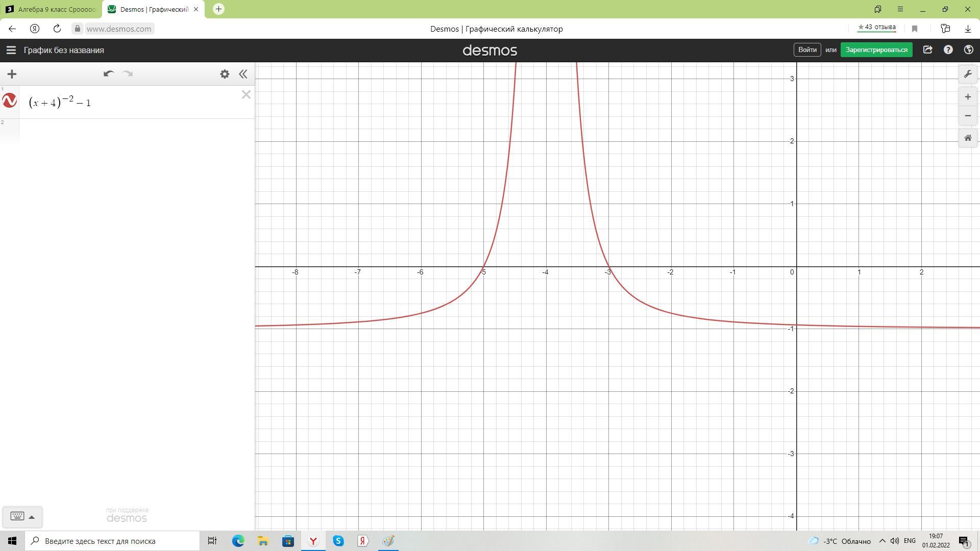Open expression list gear options
980x551 pixels.
coord(225,74)
